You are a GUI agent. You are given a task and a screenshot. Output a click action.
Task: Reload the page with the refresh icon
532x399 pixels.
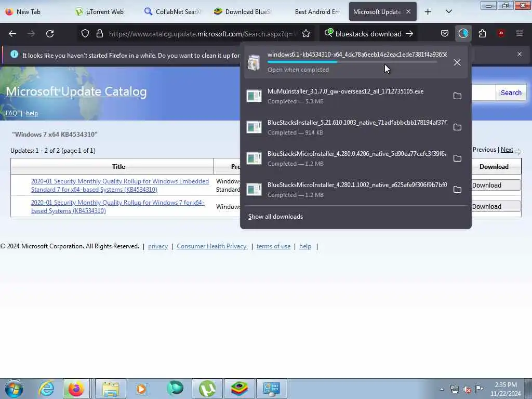(50, 34)
